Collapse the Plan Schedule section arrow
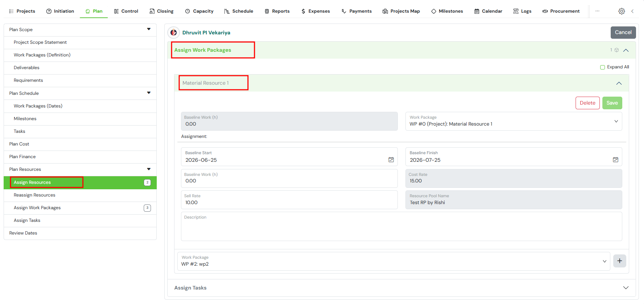644x304 pixels. 149,93
